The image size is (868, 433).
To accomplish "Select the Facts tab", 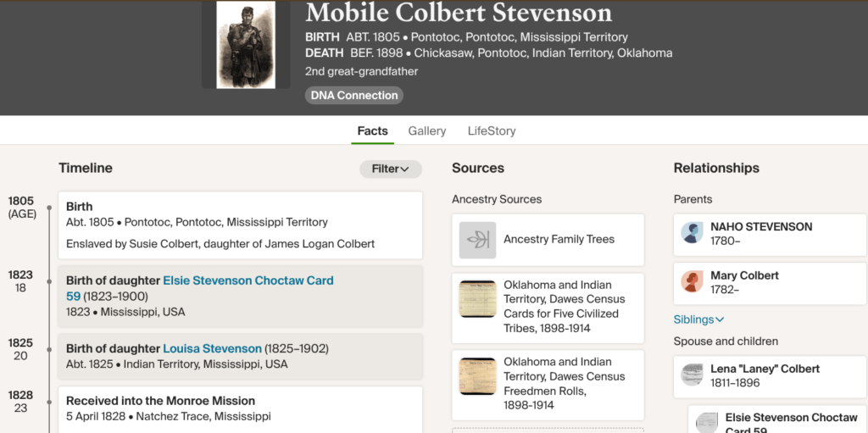I will (x=372, y=131).
